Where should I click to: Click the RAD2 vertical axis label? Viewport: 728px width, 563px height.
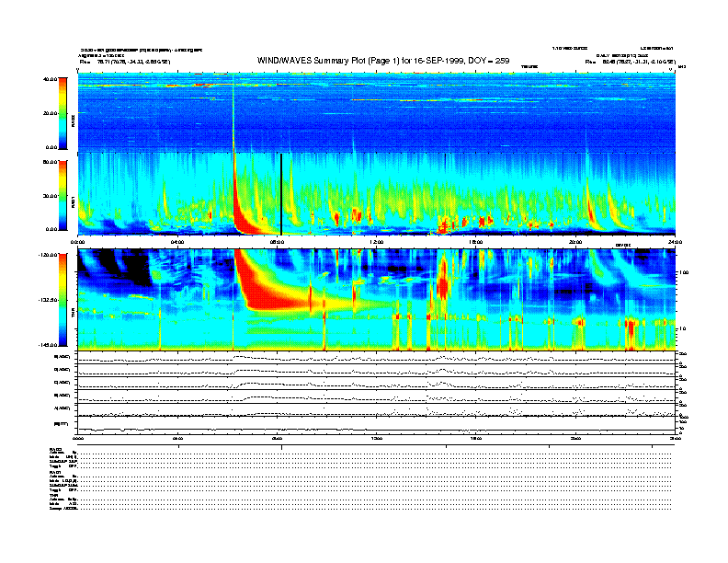click(x=74, y=121)
